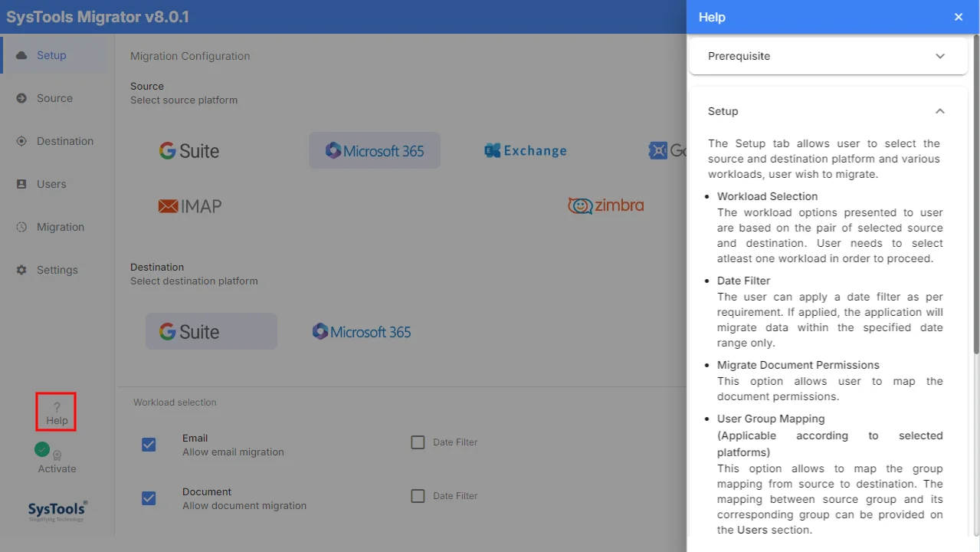Click the "Workload selection" section label
The height and width of the screenshot is (552, 980).
coord(175,402)
